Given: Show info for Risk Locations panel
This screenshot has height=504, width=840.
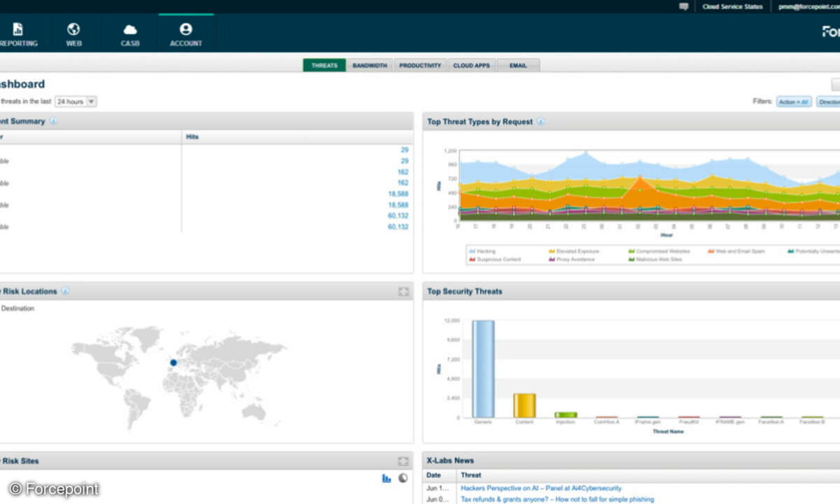Looking at the screenshot, I should (x=65, y=291).
